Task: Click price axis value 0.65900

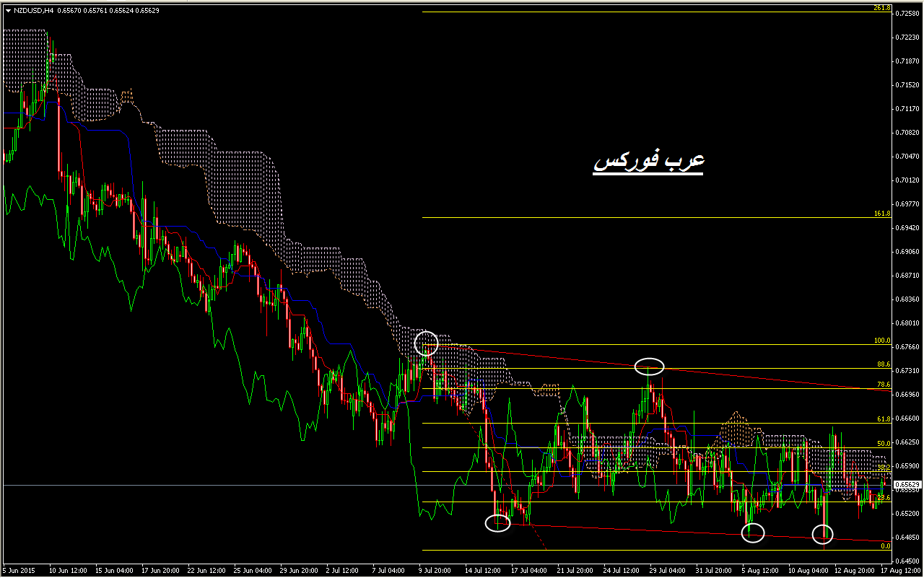Action: point(907,466)
